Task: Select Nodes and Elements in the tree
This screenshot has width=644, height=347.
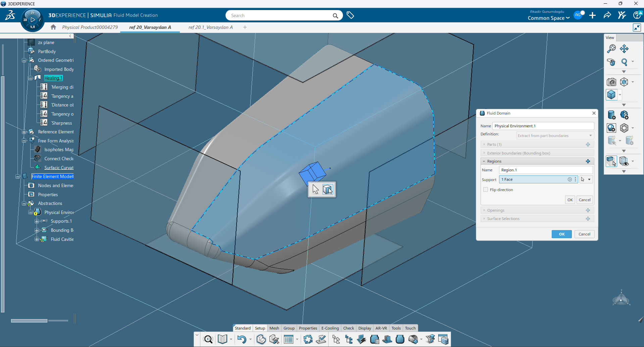Action: 56,186
